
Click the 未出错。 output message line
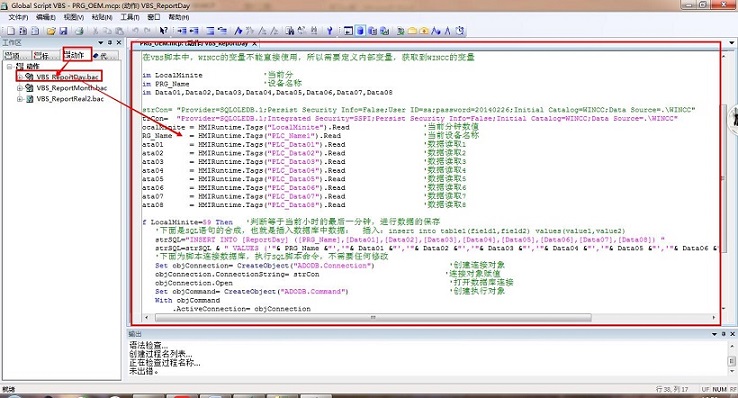coord(144,371)
